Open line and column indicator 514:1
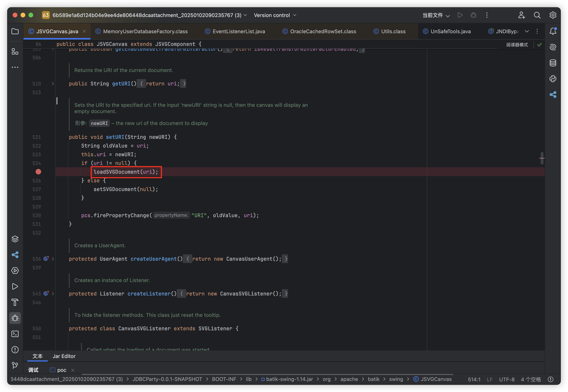 click(474, 380)
